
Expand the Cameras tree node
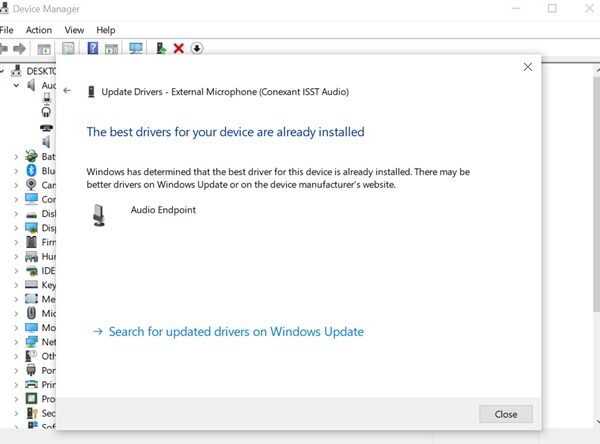[16, 185]
